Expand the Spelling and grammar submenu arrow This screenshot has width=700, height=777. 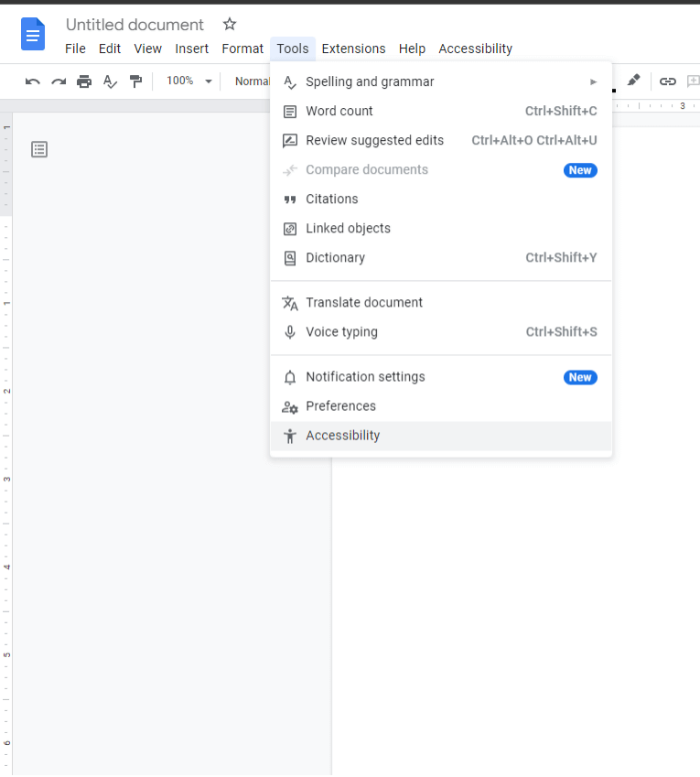(x=593, y=81)
